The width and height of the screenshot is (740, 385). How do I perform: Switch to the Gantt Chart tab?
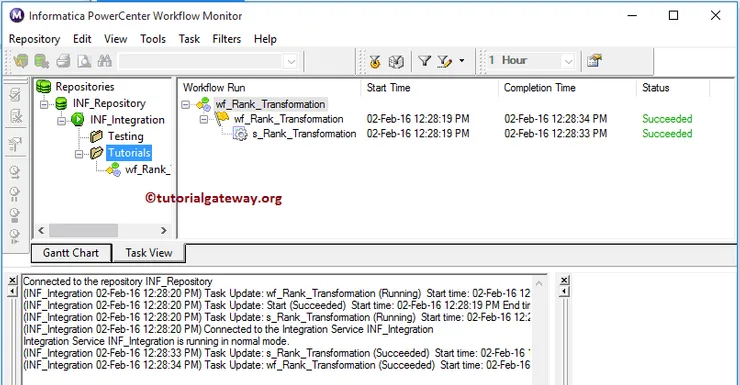(x=71, y=253)
